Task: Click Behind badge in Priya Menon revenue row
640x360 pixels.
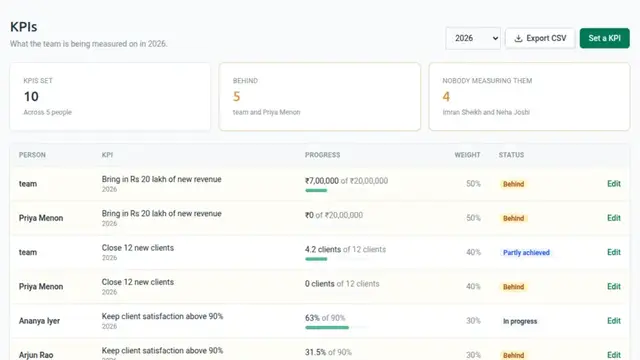Action: click(x=513, y=218)
